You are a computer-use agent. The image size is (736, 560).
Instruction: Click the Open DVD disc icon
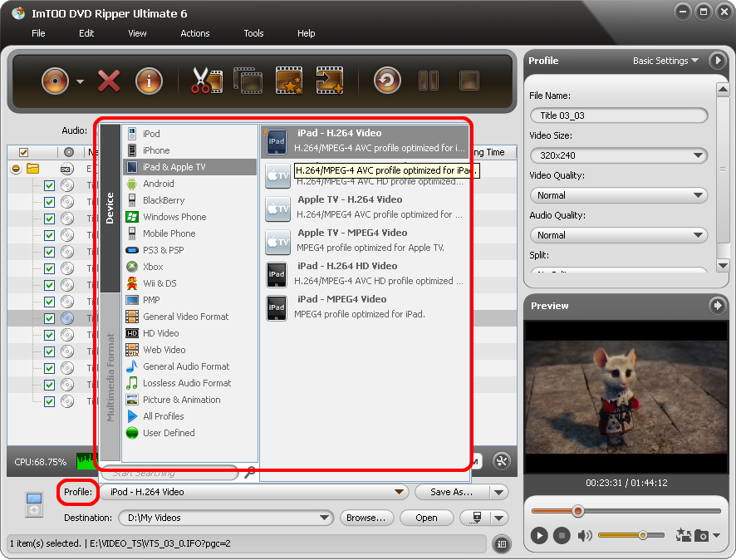(x=55, y=81)
